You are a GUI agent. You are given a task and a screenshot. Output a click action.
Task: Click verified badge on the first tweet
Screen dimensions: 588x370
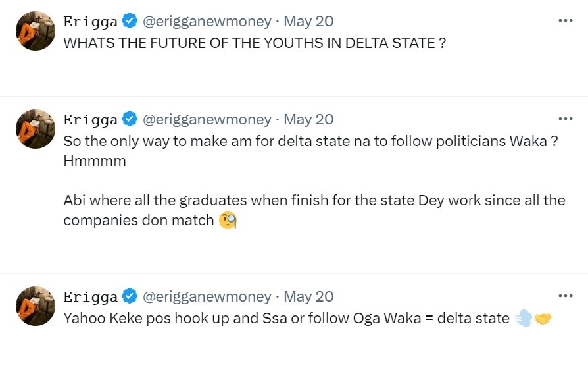[x=130, y=21]
